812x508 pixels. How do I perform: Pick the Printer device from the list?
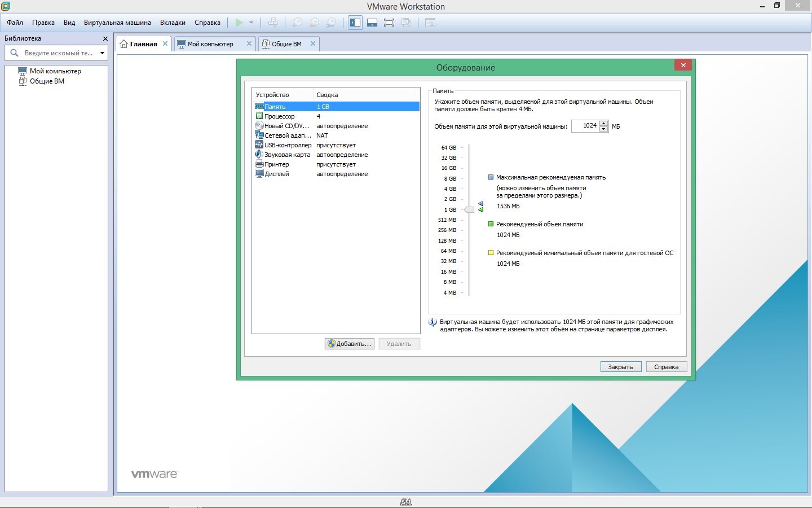(x=276, y=164)
